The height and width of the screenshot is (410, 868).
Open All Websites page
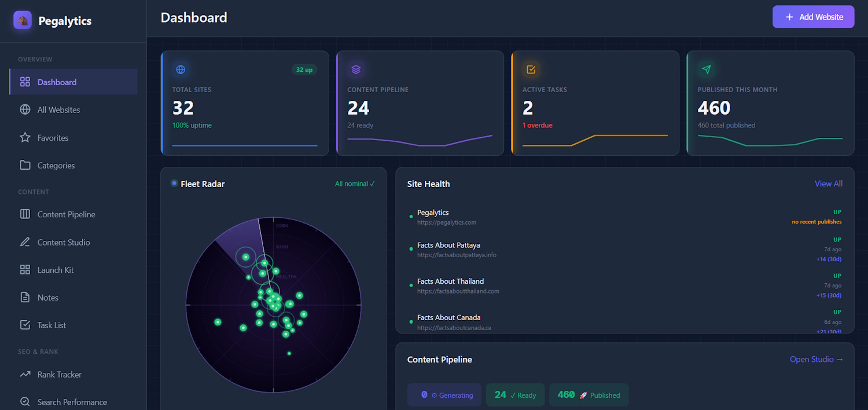point(73,109)
